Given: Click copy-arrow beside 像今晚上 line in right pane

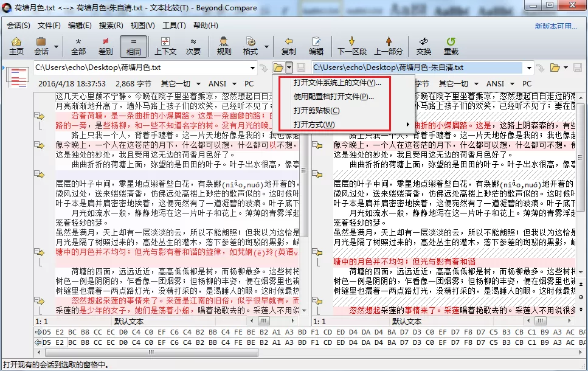Looking at the screenshot, I should click(x=317, y=145).
